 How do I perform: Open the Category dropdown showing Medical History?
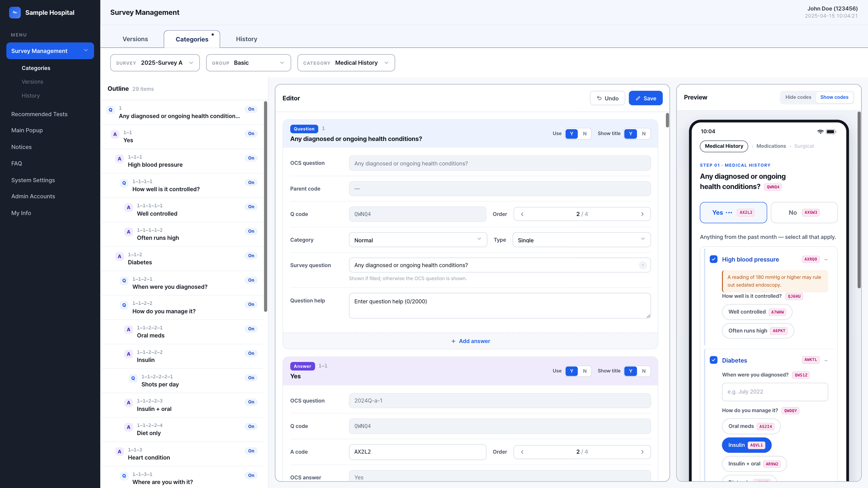346,63
